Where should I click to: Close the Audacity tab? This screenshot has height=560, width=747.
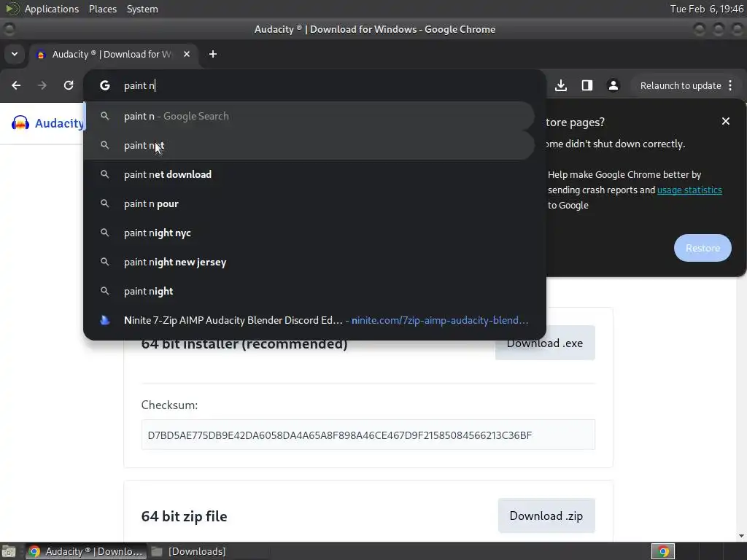point(187,54)
